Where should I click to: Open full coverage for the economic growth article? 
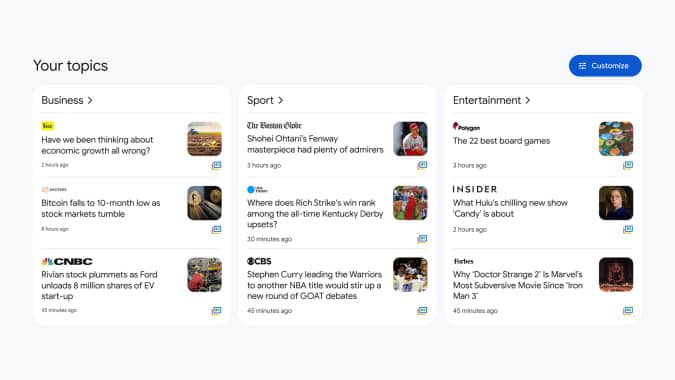pyautogui.click(x=217, y=165)
